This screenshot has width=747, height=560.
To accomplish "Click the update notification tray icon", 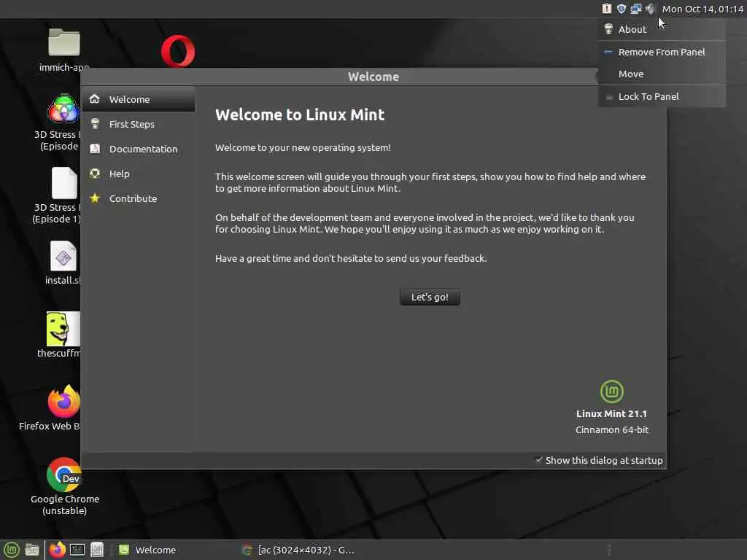I will (x=606, y=9).
